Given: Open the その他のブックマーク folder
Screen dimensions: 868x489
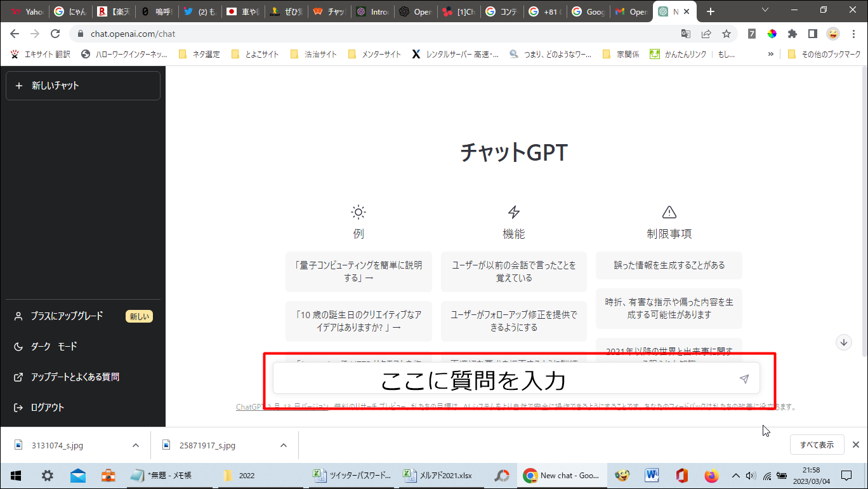Looking at the screenshot, I should click(x=824, y=54).
